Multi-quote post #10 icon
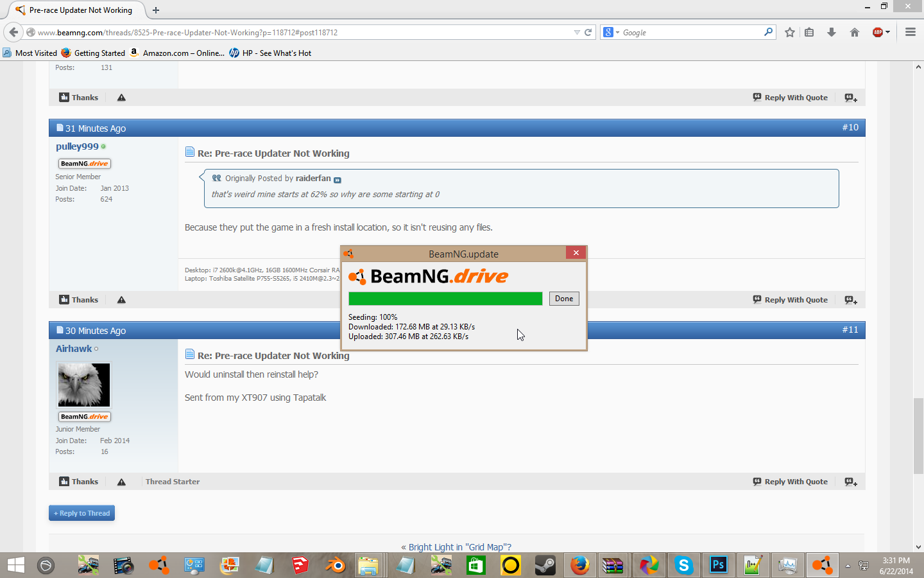Screen dimensions: 924x578 (851, 300)
